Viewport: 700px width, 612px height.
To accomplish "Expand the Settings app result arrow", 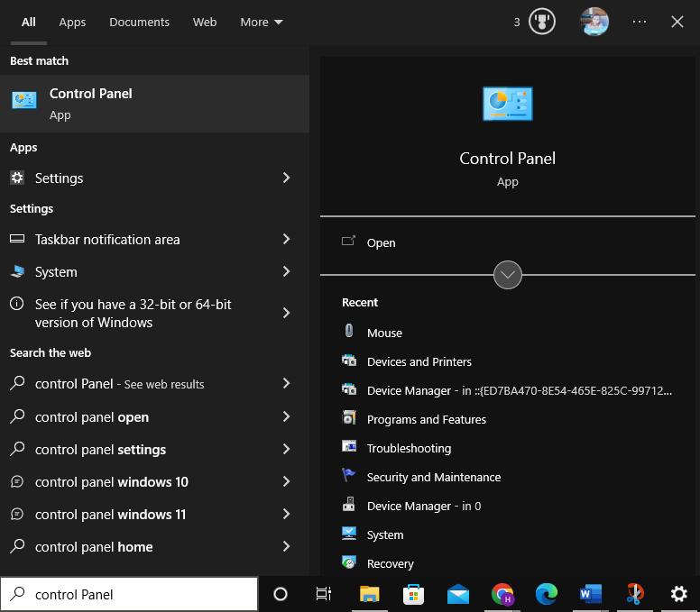I will coord(287,178).
